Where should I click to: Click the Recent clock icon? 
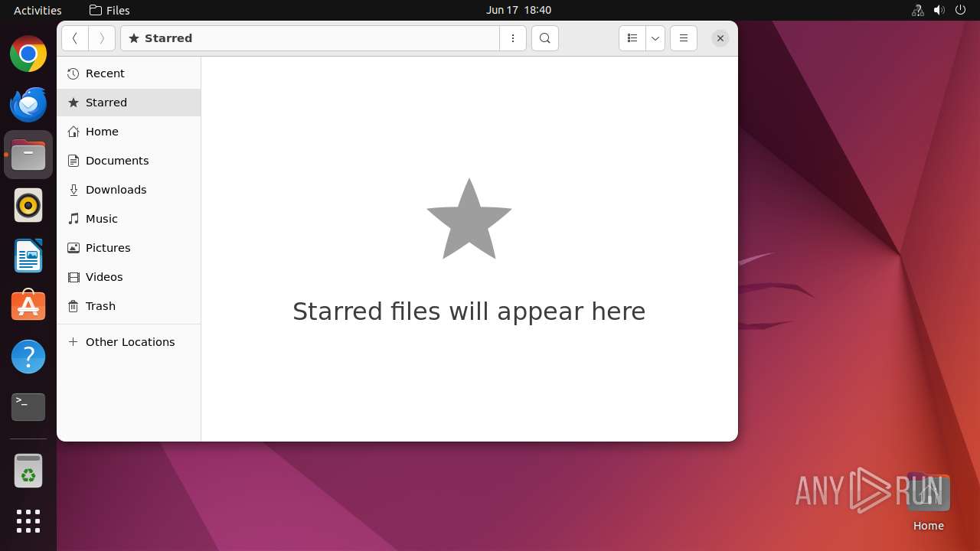coord(73,73)
